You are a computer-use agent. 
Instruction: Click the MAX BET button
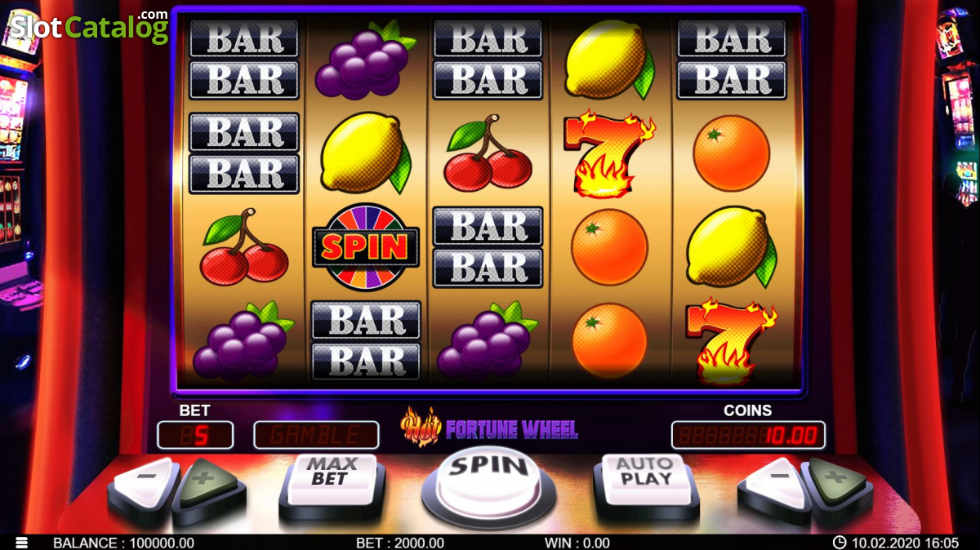pyautogui.click(x=331, y=480)
